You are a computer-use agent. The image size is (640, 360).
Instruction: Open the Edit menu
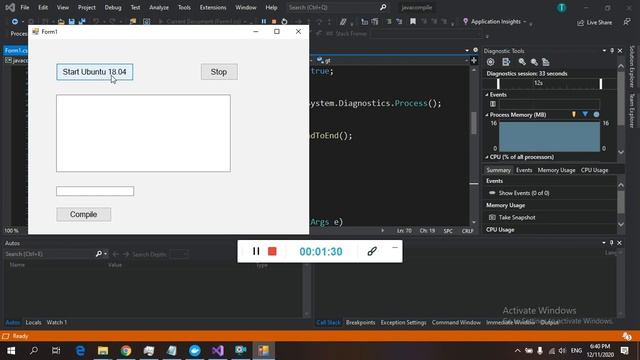coord(43,7)
